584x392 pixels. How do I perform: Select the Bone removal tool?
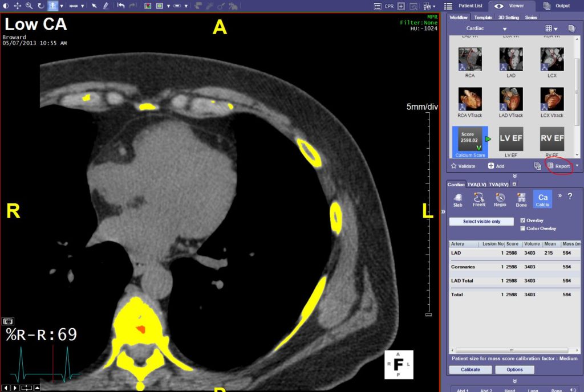[x=521, y=200]
